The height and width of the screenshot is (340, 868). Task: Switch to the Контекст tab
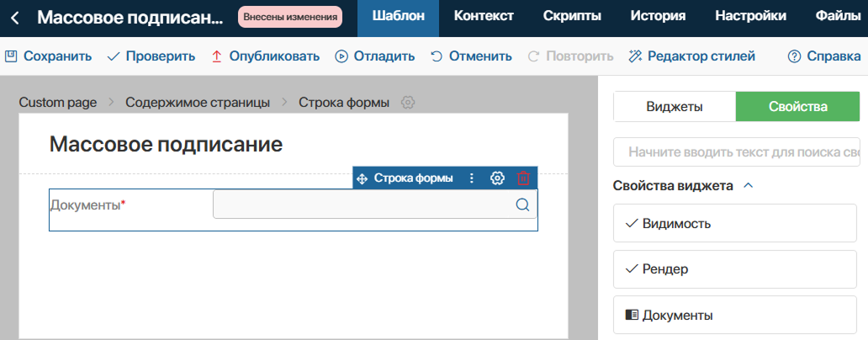(484, 17)
